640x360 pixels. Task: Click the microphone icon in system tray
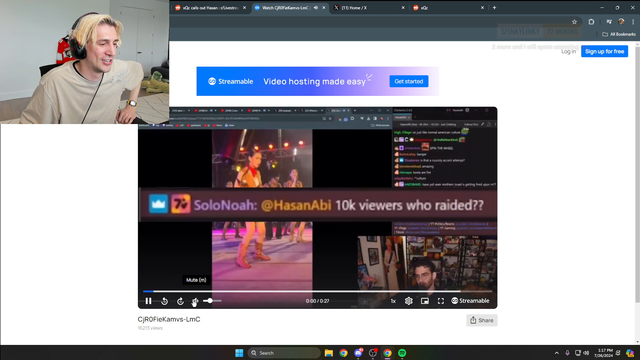(567, 353)
